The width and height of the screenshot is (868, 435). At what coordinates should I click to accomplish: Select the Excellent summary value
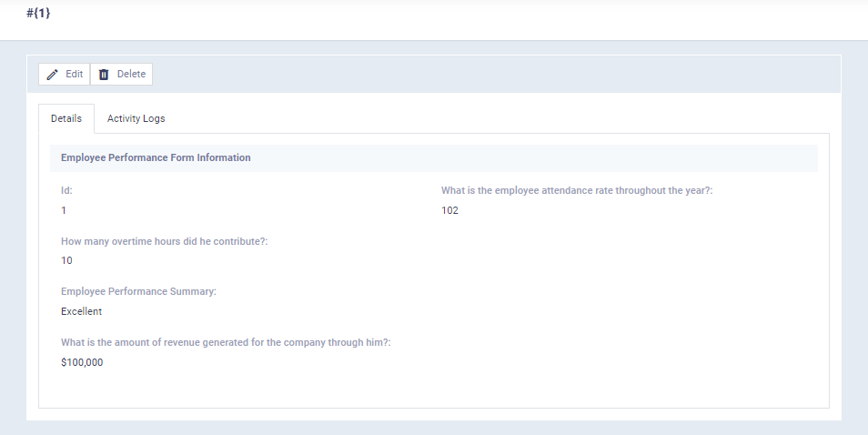click(x=81, y=311)
